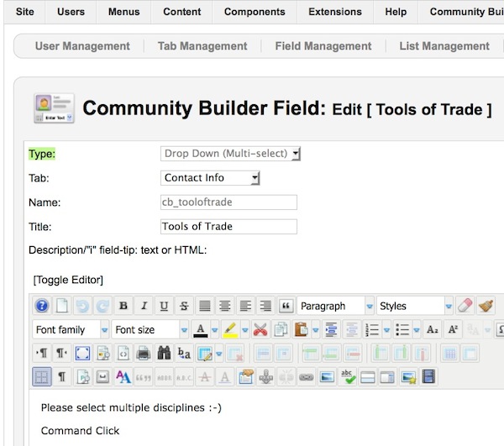The height and width of the screenshot is (446, 504).
Task: Set left-to-right text direction
Action: coord(42,353)
